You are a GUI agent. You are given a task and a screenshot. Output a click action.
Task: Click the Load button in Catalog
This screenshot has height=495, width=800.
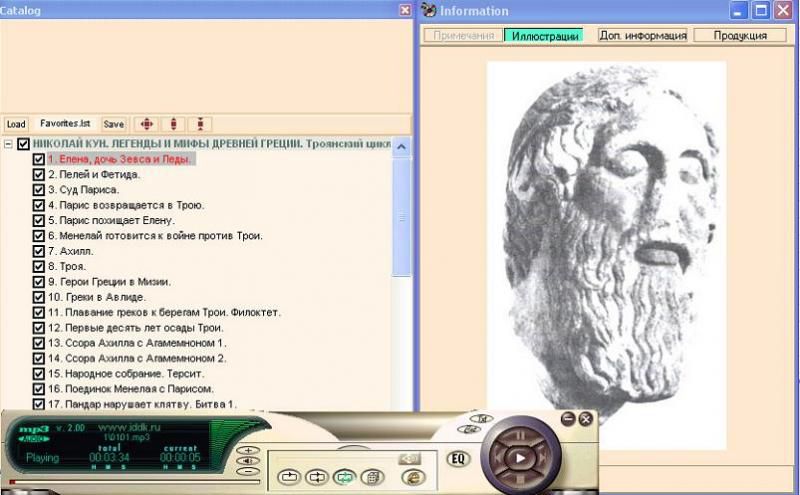[x=16, y=124]
